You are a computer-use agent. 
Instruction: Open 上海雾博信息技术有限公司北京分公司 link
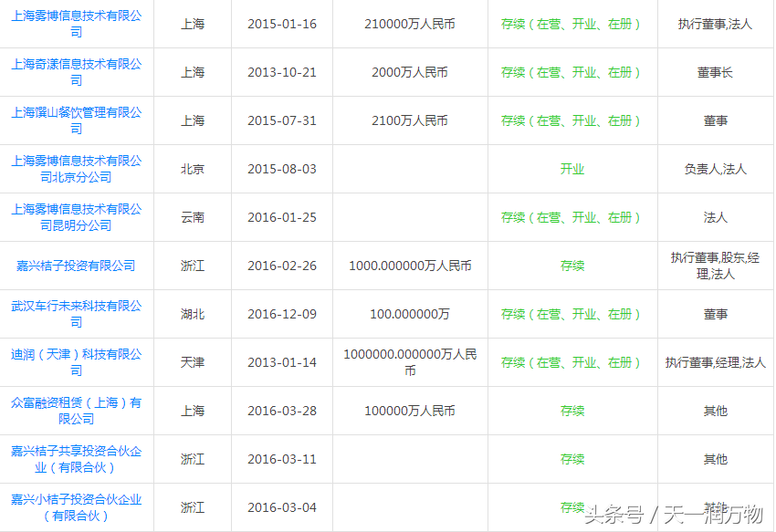[x=76, y=169]
